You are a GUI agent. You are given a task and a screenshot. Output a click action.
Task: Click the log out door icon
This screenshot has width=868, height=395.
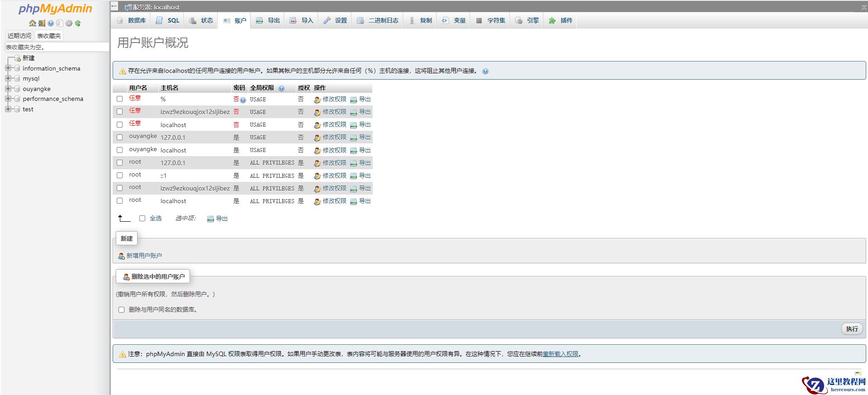click(42, 23)
